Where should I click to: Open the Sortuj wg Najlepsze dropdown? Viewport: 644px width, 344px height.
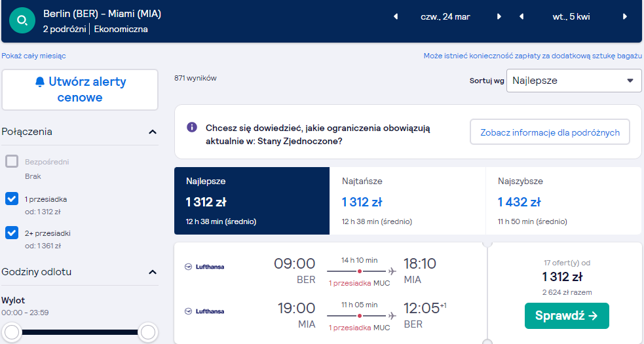(574, 81)
